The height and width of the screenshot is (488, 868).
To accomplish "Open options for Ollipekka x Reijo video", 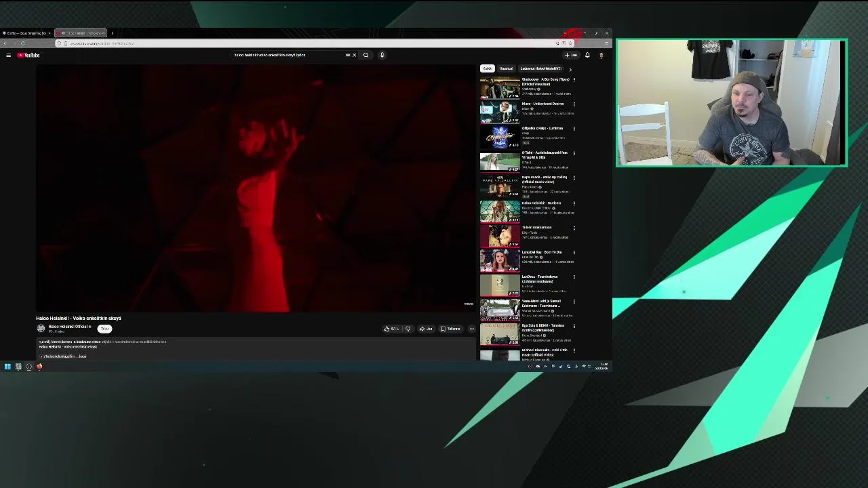I will 574,129.
